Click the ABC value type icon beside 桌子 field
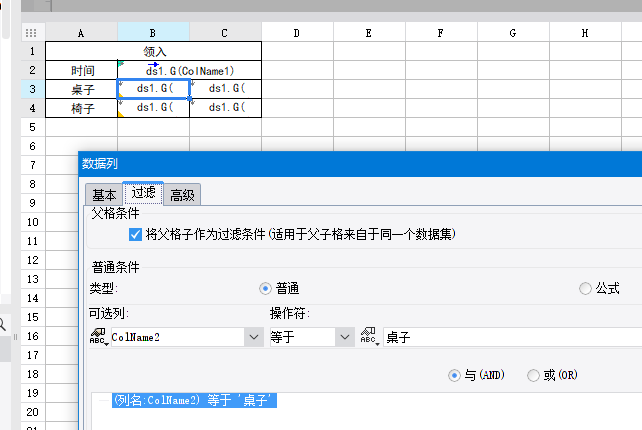 (368, 337)
